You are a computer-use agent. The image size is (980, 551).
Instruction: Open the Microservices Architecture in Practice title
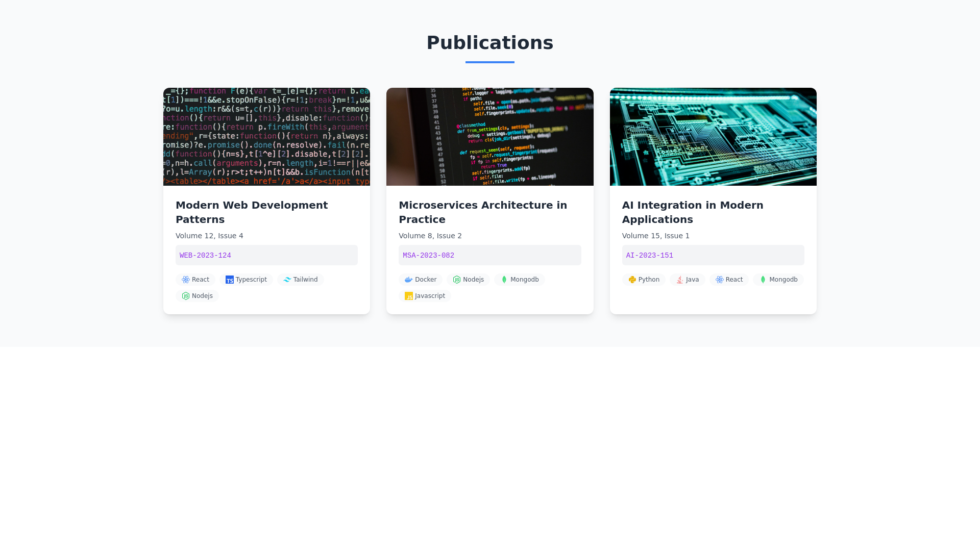pos(483,212)
